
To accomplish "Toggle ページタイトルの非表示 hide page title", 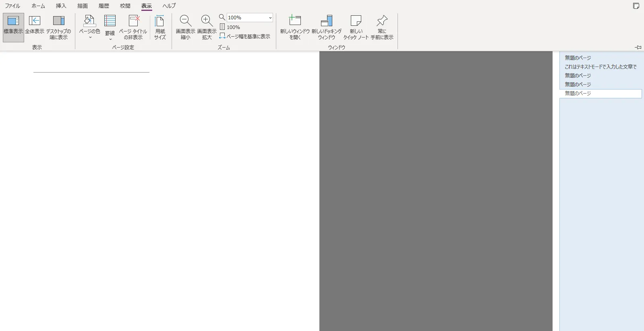I will tap(133, 27).
